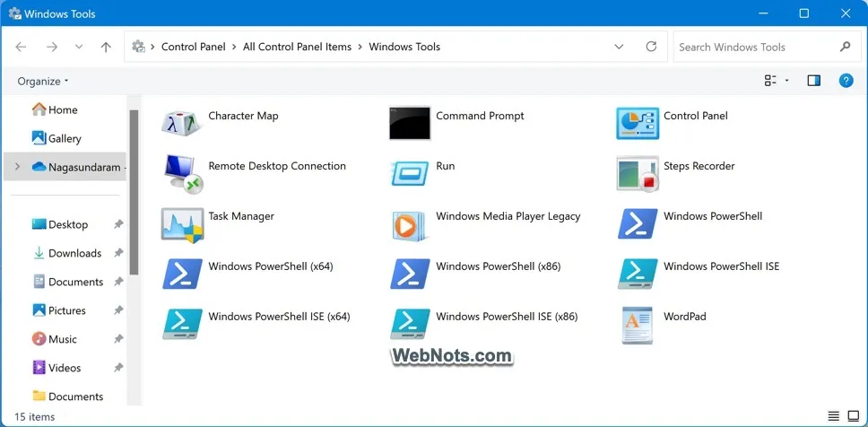Viewport: 868px width, 427px height.
Task: Click the address bar location icon
Action: (x=138, y=47)
